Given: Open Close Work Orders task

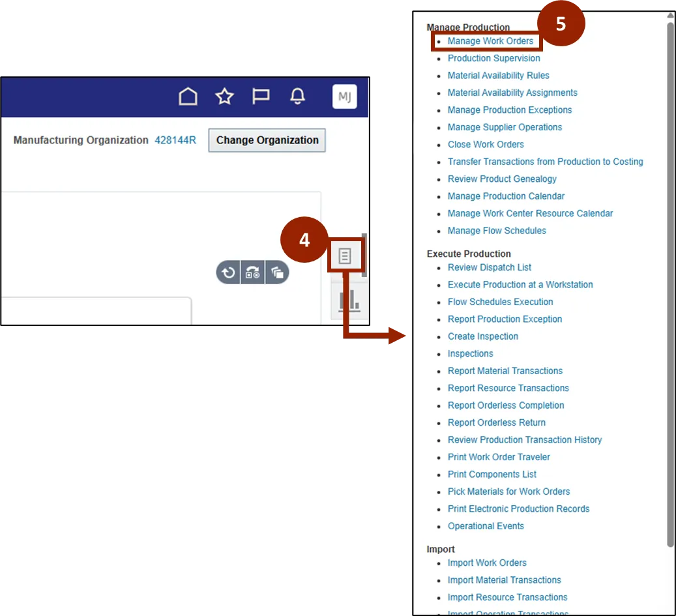Looking at the screenshot, I should 486,145.
